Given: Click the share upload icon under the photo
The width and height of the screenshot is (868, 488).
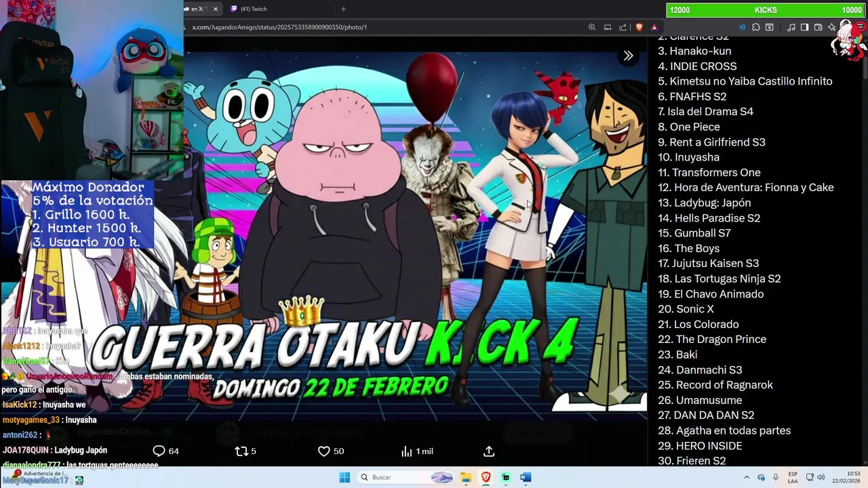Looking at the screenshot, I should (489, 451).
